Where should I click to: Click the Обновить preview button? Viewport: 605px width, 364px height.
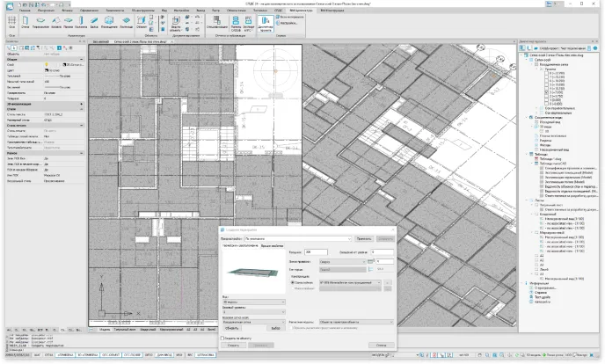pyautogui.click(x=231, y=328)
